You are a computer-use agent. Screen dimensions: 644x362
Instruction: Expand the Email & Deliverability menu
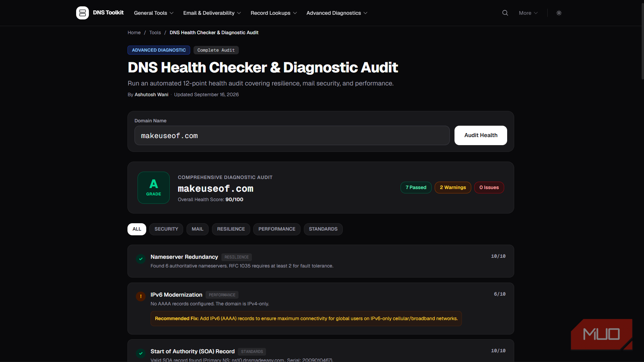tap(212, 13)
